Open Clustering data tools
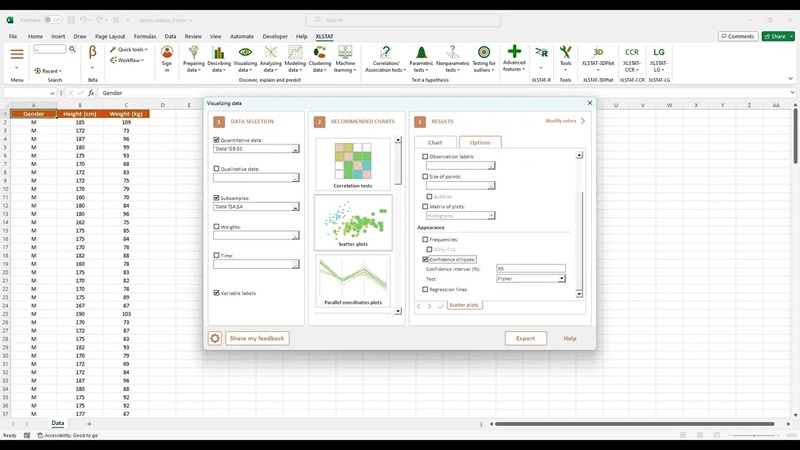The height and width of the screenshot is (450, 800). 320,59
